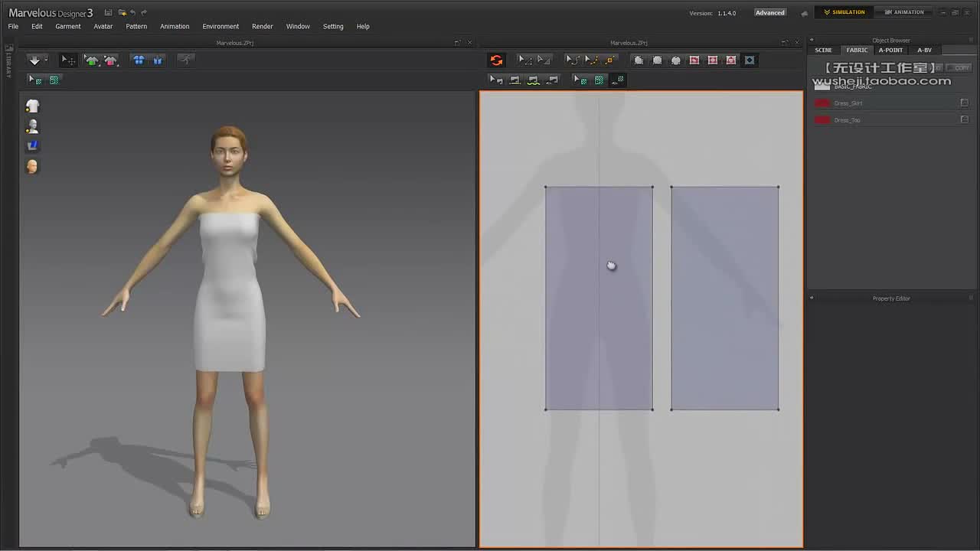Image resolution: width=980 pixels, height=551 pixels.
Task: Click the Dress_Skirt red color swatch
Action: 822,103
